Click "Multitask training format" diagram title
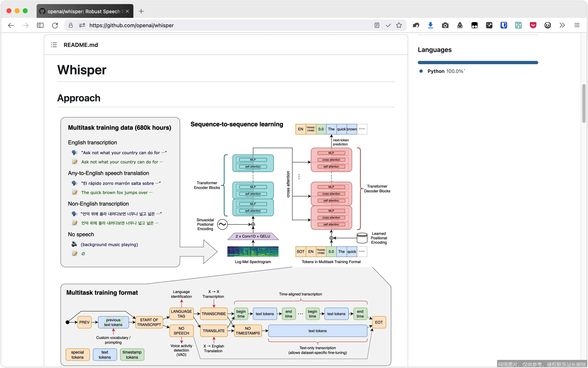The image size is (588, 368). [102, 292]
